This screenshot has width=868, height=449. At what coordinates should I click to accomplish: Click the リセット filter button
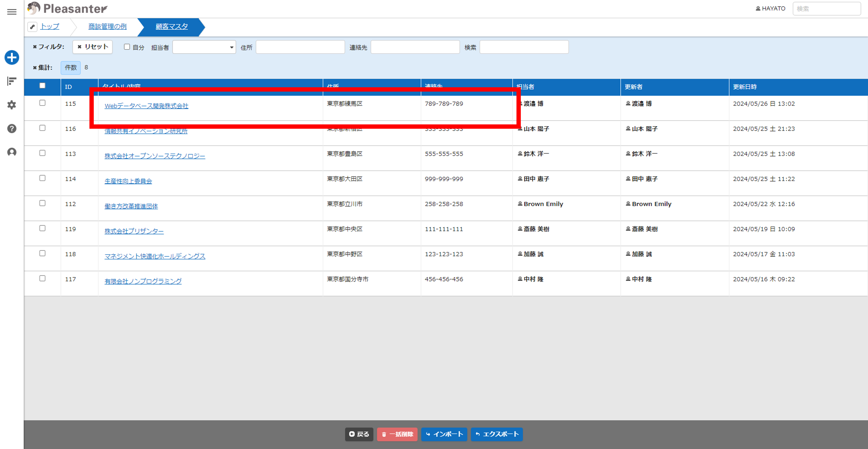coord(93,47)
